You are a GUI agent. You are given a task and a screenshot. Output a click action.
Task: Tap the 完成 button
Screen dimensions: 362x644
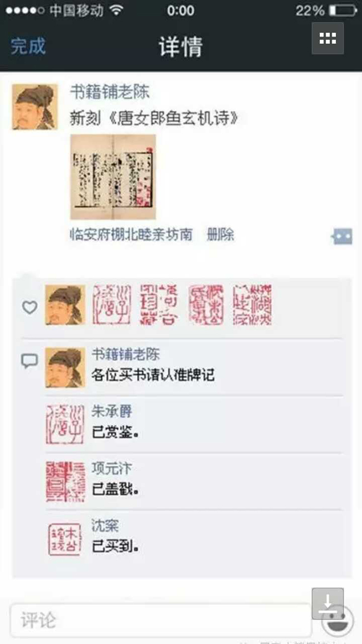click(28, 46)
